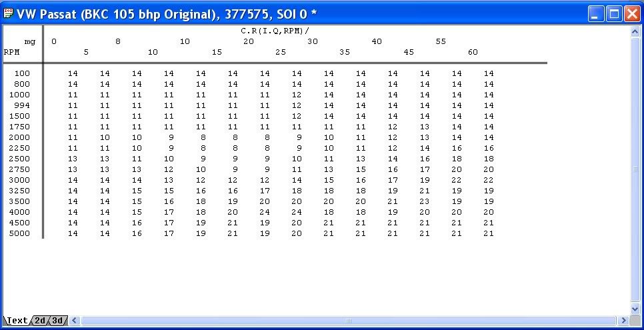Switch to the 2d view tab
644x330 pixels.
point(40,321)
